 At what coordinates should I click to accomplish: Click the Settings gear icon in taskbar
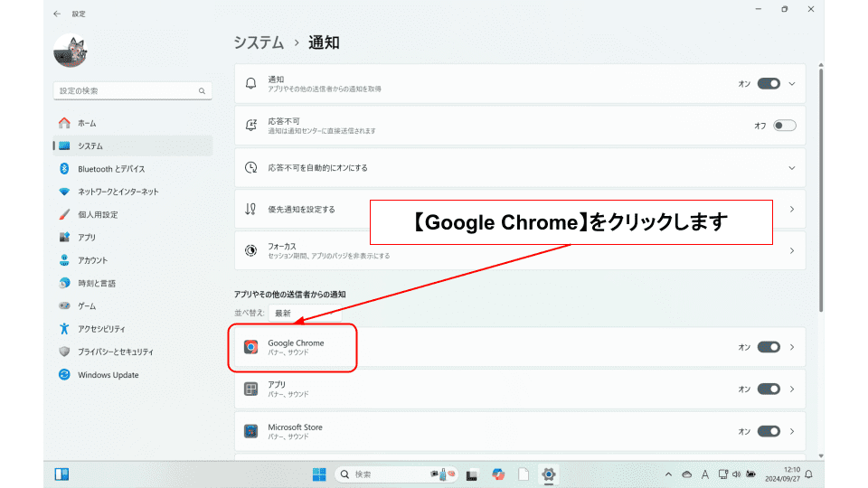click(548, 474)
